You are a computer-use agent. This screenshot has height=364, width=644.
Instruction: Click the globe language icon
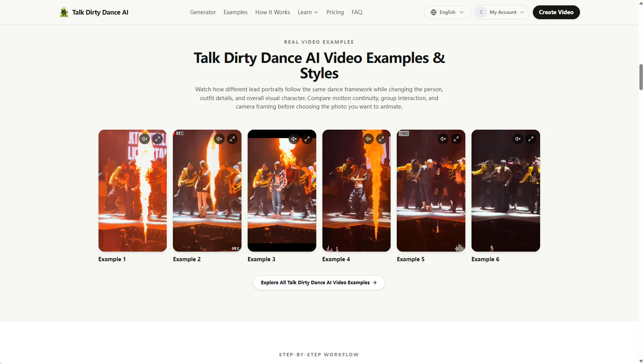(x=434, y=12)
